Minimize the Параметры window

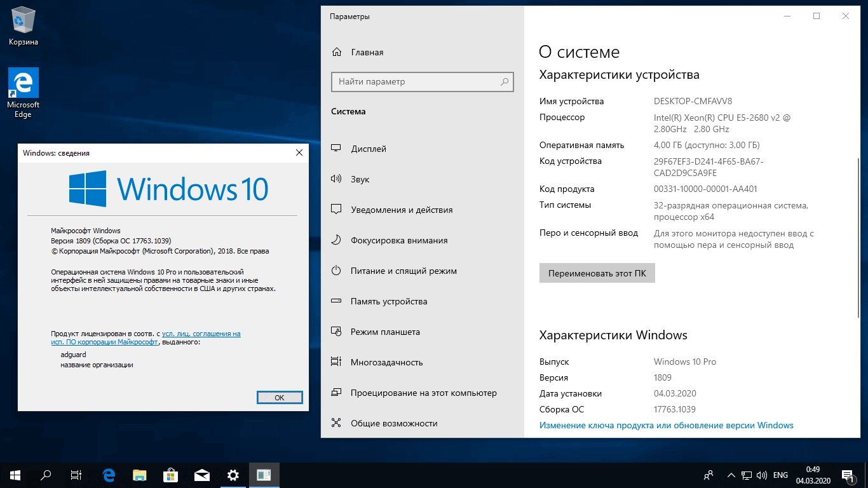787,17
